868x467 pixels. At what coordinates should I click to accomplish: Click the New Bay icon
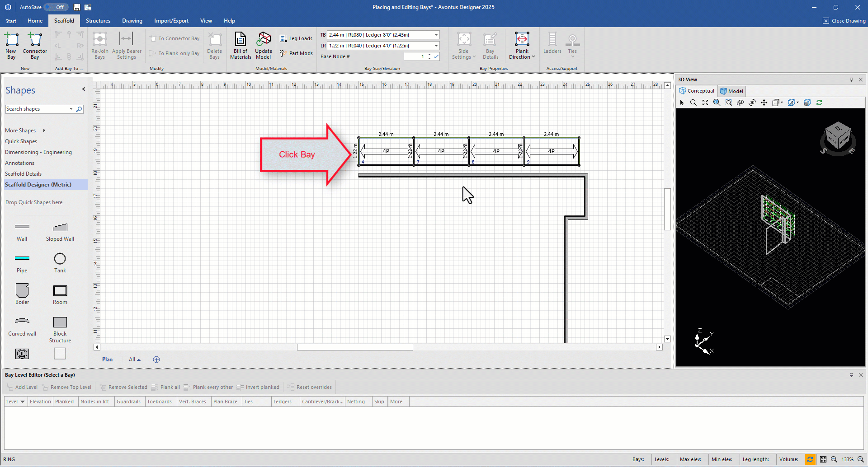click(x=11, y=45)
